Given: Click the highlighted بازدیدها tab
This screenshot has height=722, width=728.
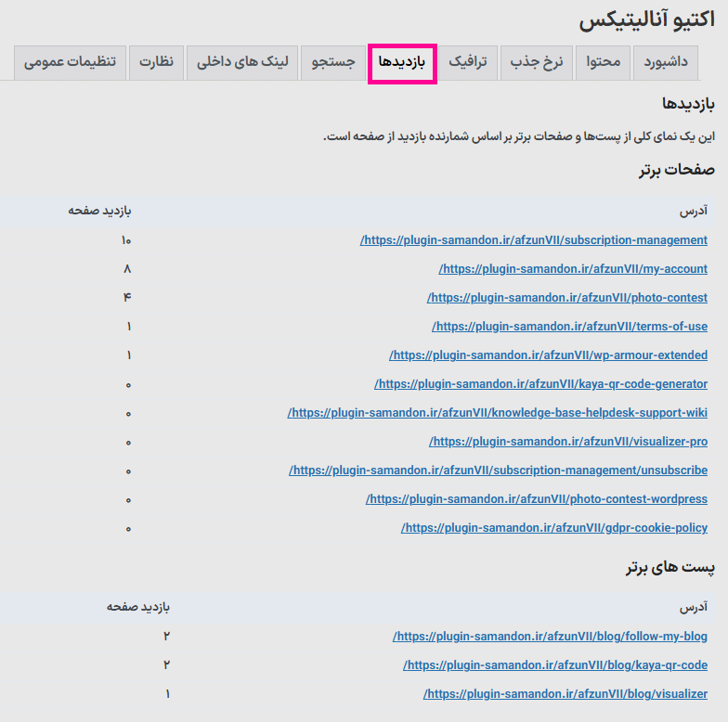Looking at the screenshot, I should (402, 63).
